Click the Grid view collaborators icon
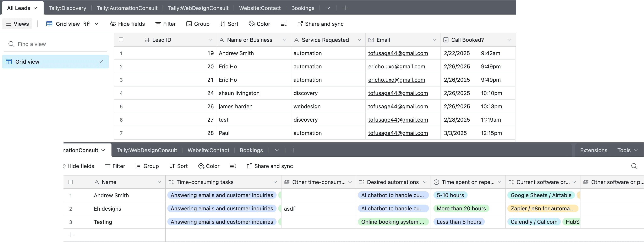 point(87,24)
